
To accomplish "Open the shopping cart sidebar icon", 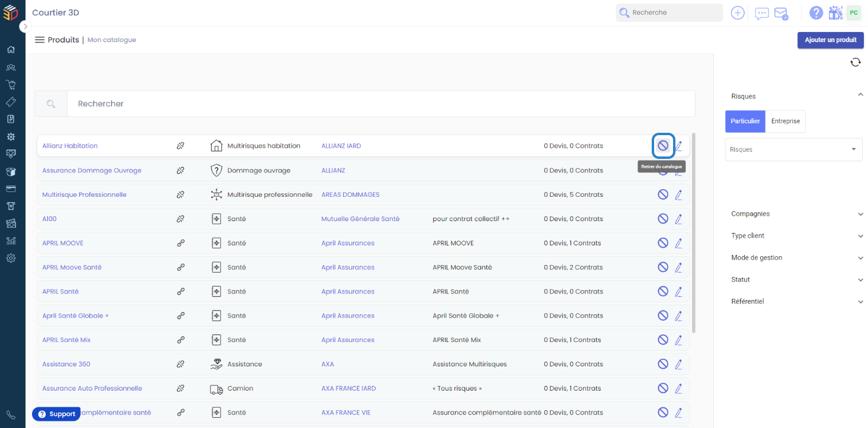I will [x=11, y=85].
